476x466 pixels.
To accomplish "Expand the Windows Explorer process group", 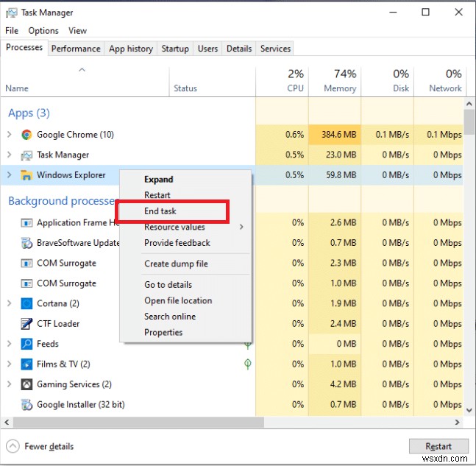I will click(x=9, y=174).
